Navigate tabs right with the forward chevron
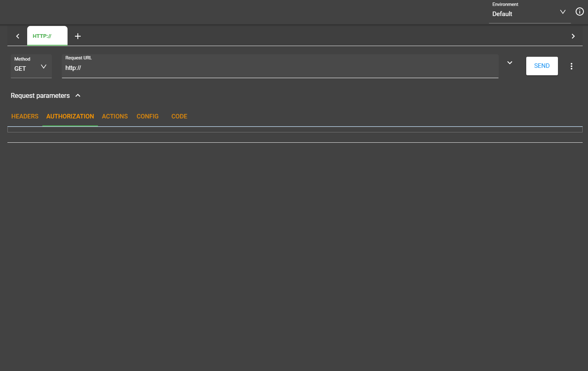Image resolution: width=588 pixels, height=371 pixels. [x=573, y=36]
